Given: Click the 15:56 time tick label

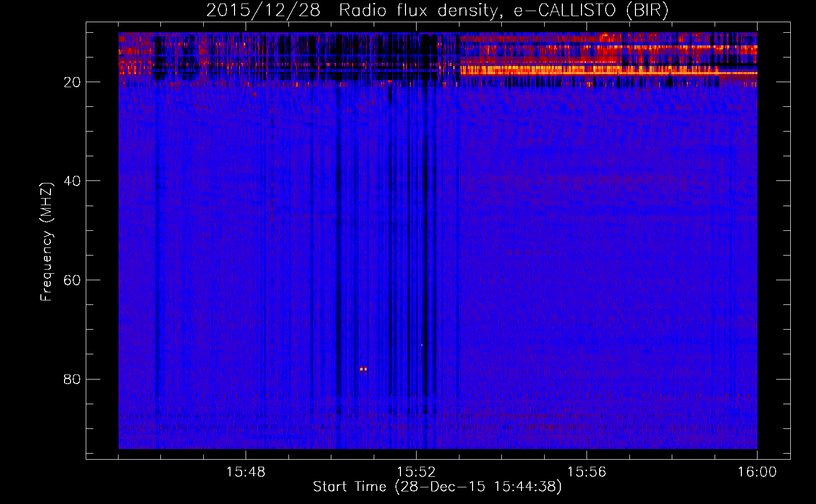Looking at the screenshot, I should pos(587,472).
